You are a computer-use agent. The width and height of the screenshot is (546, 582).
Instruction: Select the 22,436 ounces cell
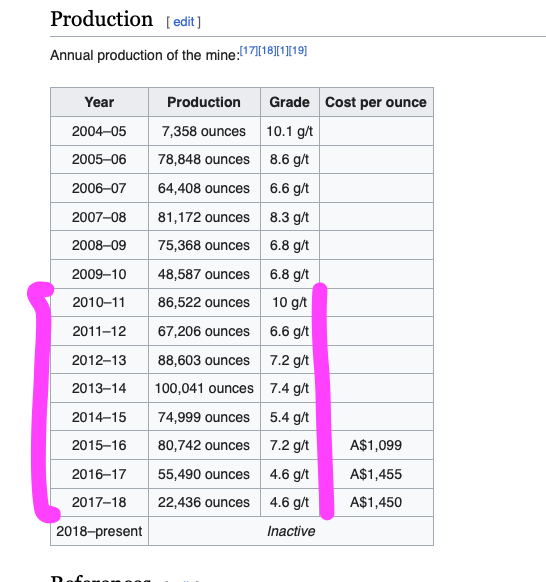click(204, 503)
